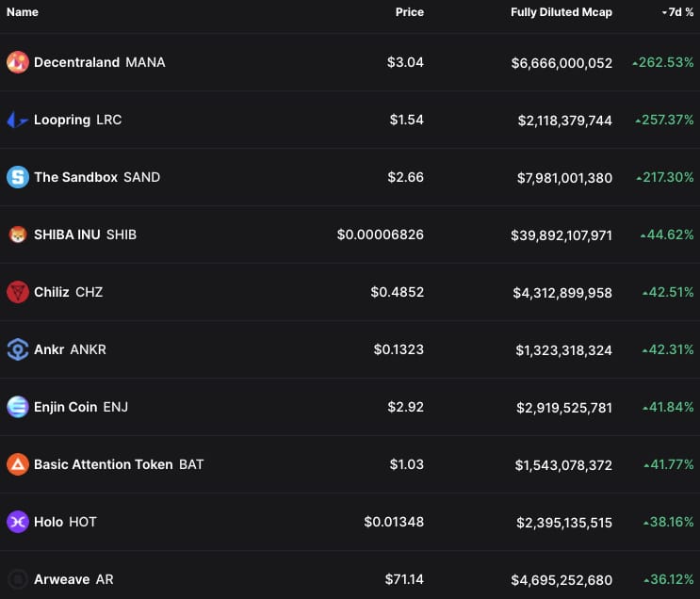The image size is (700, 599).
Task: Open the Arweave name link
Action: tap(62, 579)
